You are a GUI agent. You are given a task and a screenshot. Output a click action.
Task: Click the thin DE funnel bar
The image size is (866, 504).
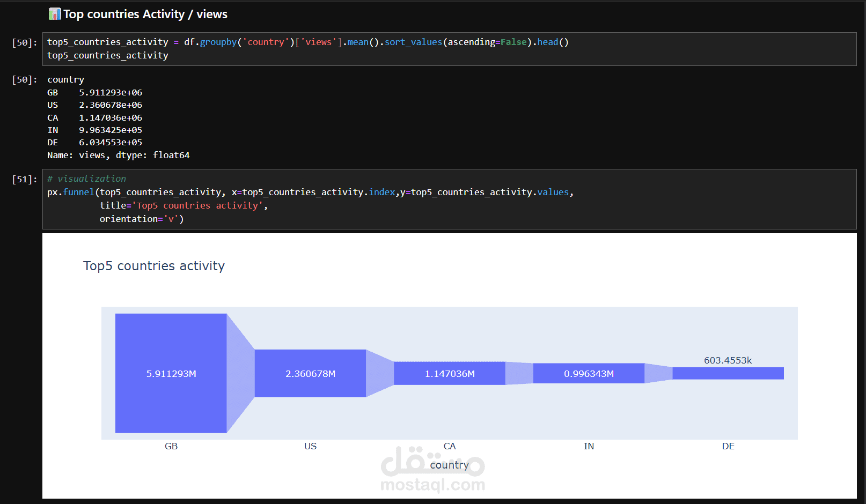(x=728, y=373)
